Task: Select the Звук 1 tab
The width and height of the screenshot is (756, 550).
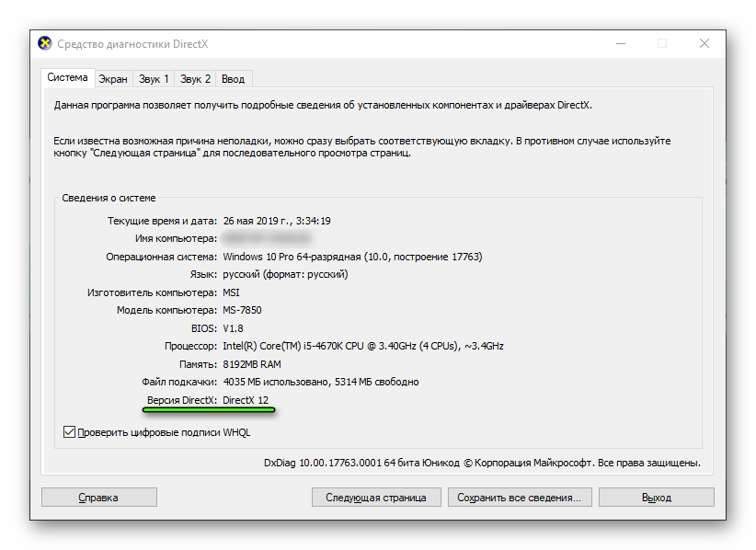Action: (x=154, y=79)
